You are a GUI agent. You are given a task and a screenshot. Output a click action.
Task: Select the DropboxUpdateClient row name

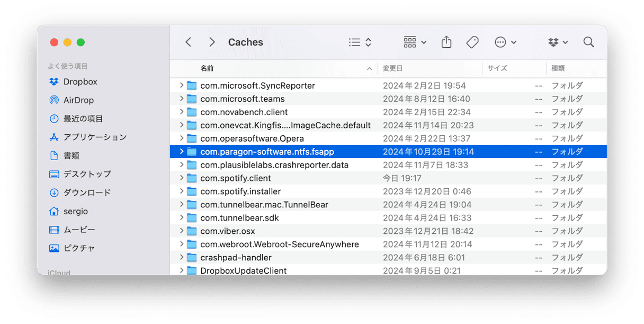pos(244,270)
